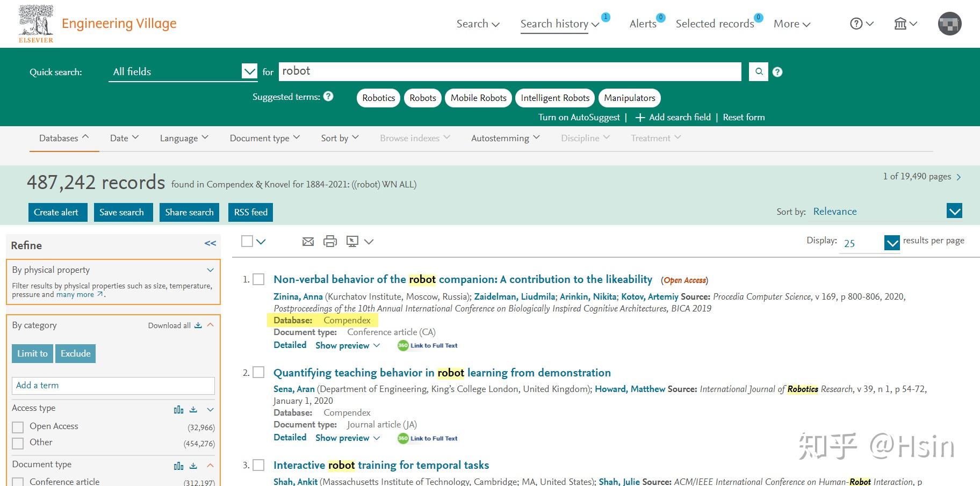Download all categories icon
This screenshot has height=486, width=980.
tap(198, 325)
